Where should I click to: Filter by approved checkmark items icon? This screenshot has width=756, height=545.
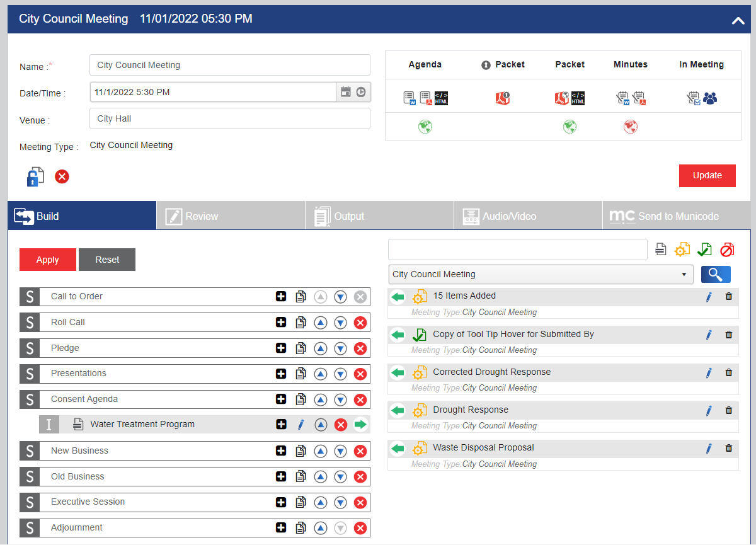tap(705, 250)
